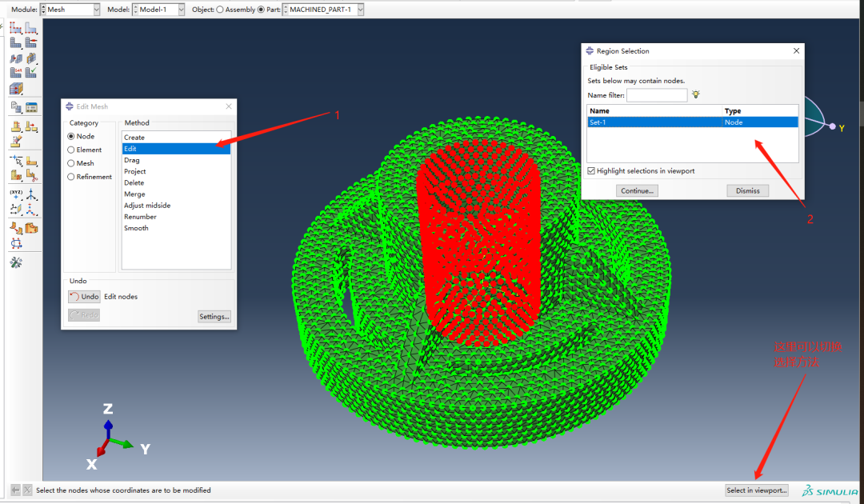Click Continue... in Region Selection
This screenshot has height=504, width=864.
coord(637,190)
